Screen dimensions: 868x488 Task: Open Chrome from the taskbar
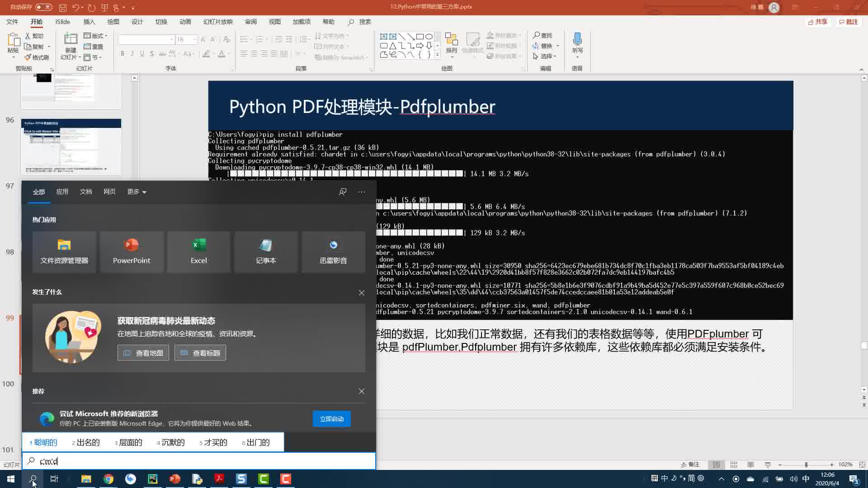pos(108,479)
